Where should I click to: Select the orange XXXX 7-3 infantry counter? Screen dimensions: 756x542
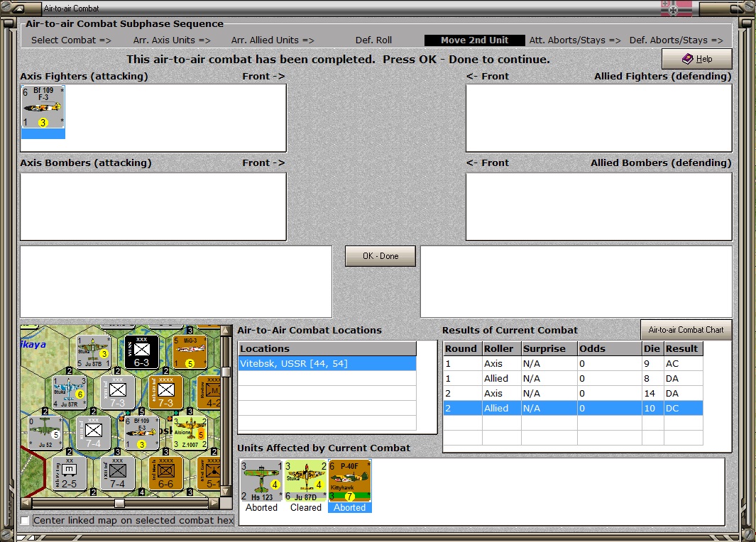[x=165, y=392]
